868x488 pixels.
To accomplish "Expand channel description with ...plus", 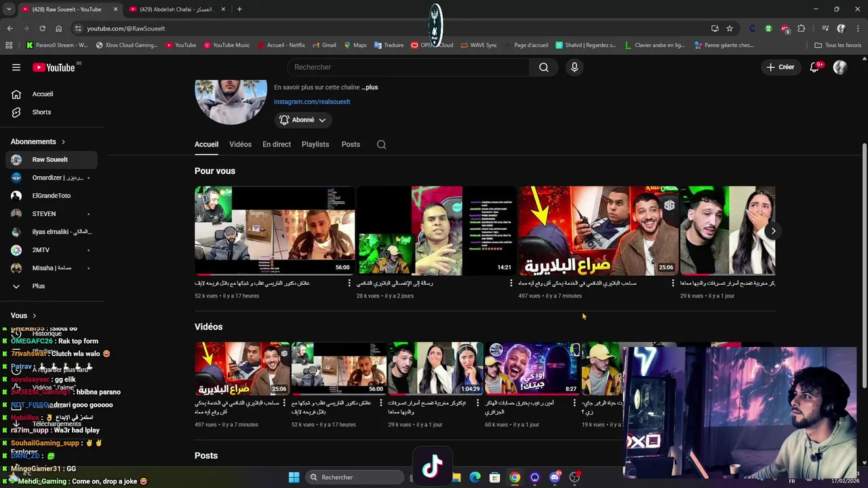I will point(370,87).
